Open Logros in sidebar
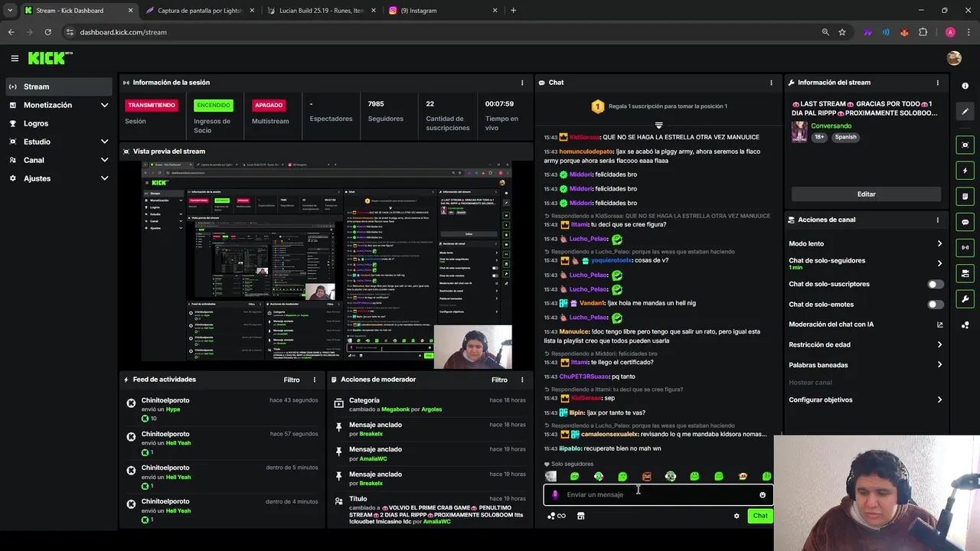Viewport: 980px width, 551px height. 60,123
